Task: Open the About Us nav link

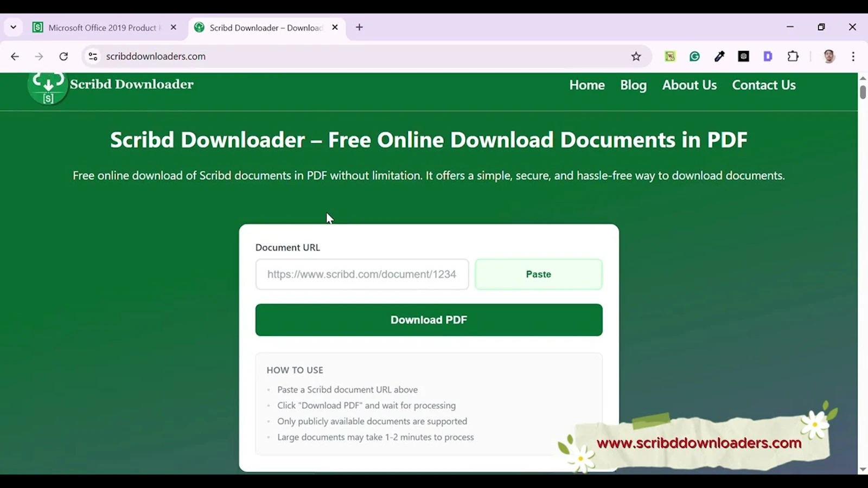Action: (690, 85)
